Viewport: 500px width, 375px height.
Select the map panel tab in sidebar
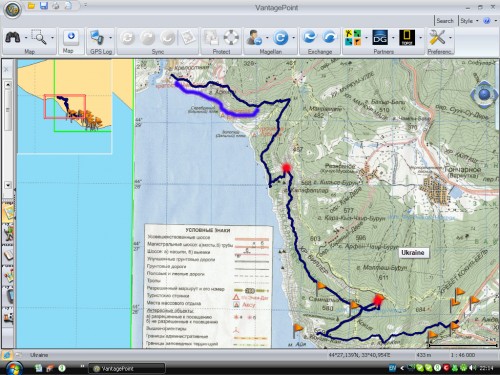(8, 212)
